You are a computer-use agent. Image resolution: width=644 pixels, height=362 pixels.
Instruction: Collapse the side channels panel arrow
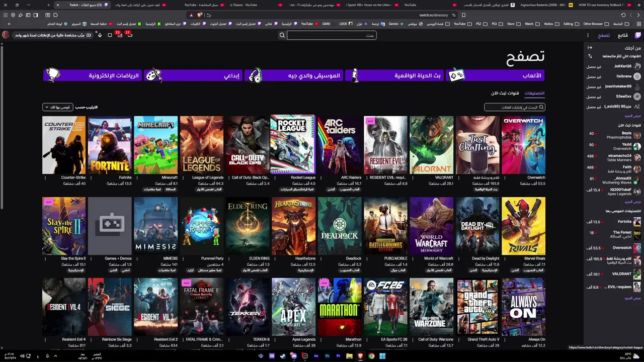coord(590,48)
